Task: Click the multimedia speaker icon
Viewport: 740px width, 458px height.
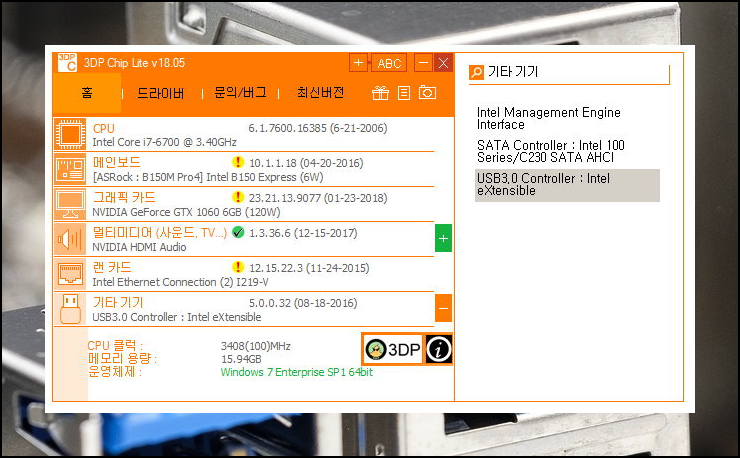Action: point(70,239)
